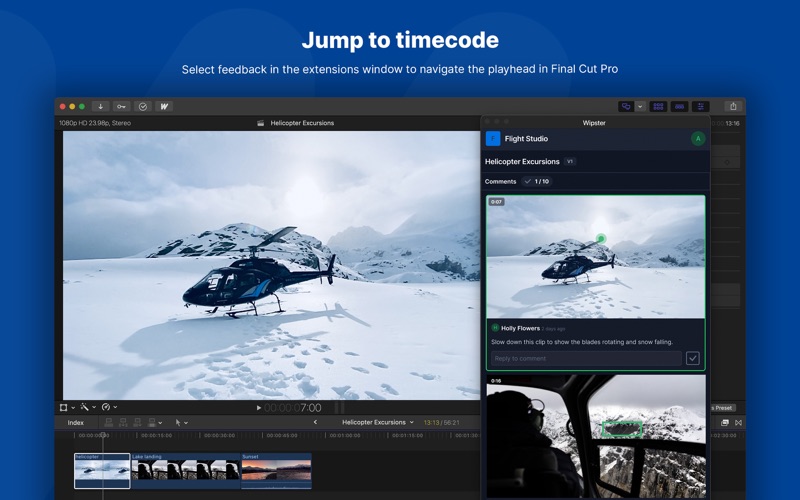Viewport: 800px width, 500px height.
Task: Open Background Tasks checkmark icon
Action: pyautogui.click(x=143, y=107)
